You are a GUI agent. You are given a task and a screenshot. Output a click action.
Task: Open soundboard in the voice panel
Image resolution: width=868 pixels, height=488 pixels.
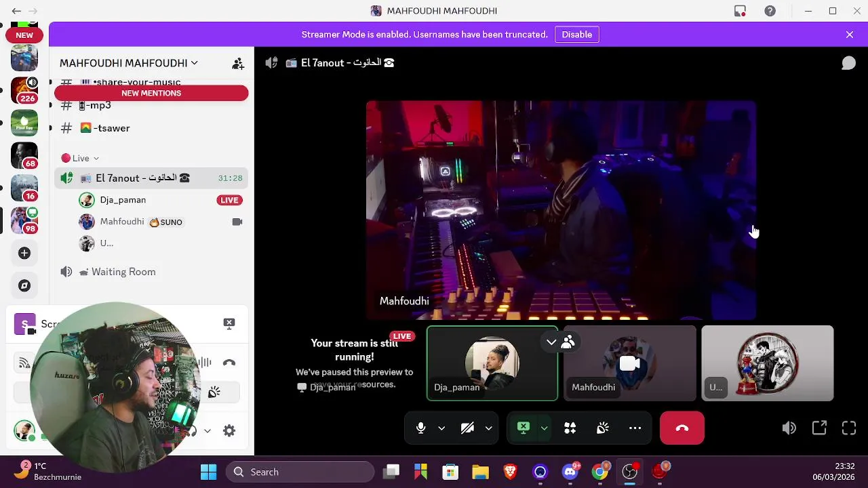[x=214, y=392]
